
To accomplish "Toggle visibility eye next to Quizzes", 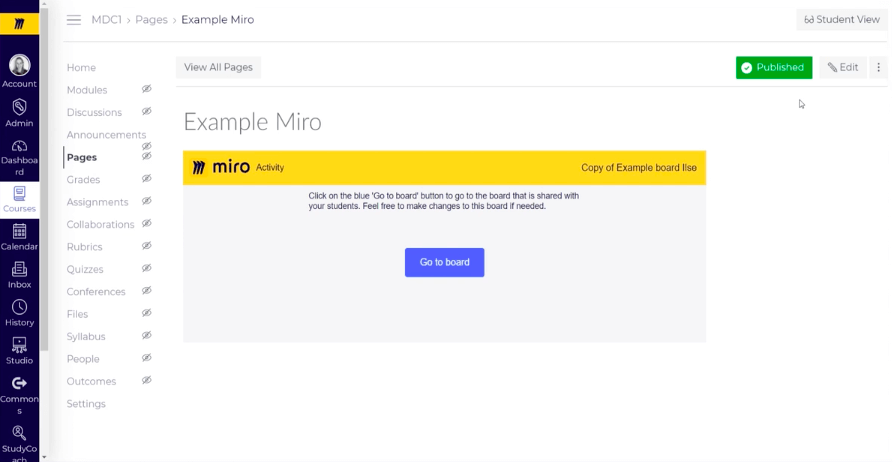I will point(146,268).
